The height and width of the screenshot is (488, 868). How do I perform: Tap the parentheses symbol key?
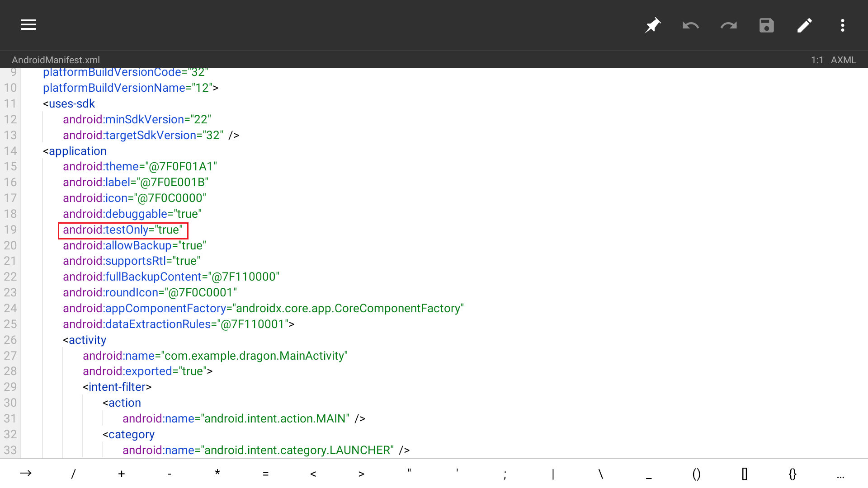click(x=696, y=473)
